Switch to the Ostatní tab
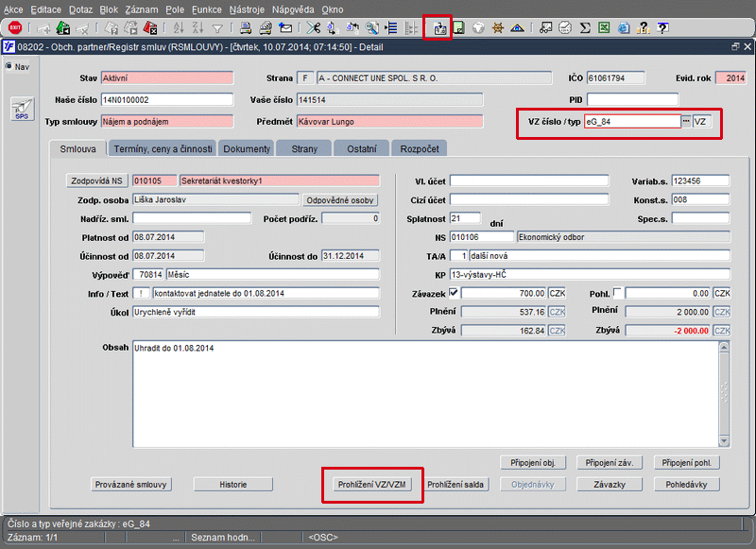 (x=362, y=149)
